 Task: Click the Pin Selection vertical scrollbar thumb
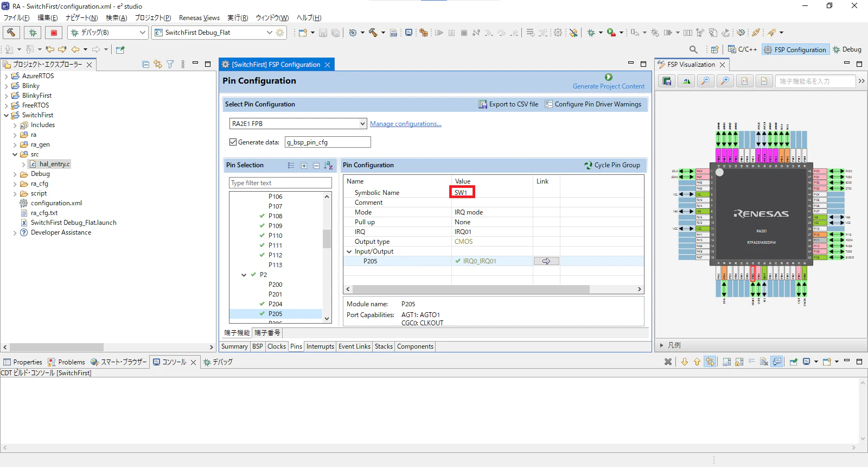pyautogui.click(x=327, y=239)
